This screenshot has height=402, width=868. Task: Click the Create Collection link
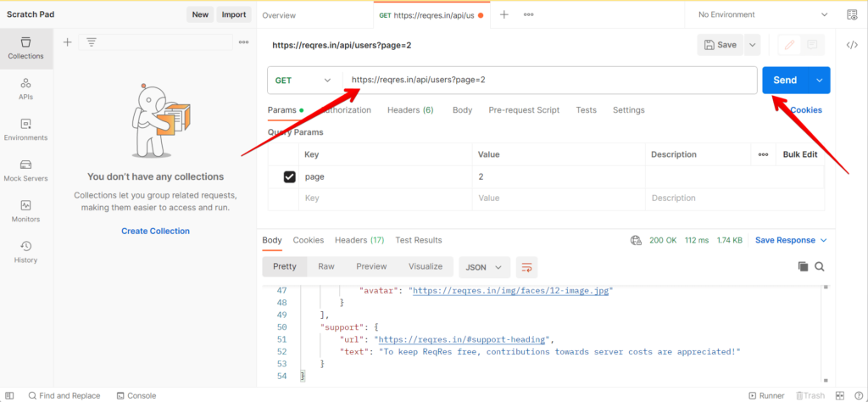[156, 231]
